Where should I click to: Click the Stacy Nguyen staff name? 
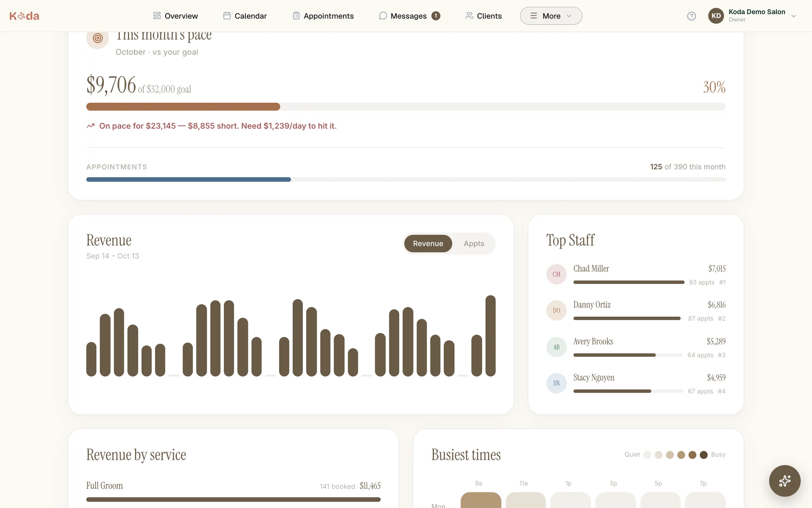pos(594,378)
